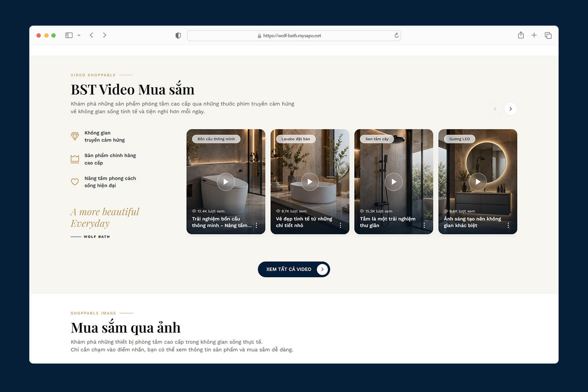Click the 8.7K lượt xem view count
This screenshot has width=588, height=392.
(291, 211)
